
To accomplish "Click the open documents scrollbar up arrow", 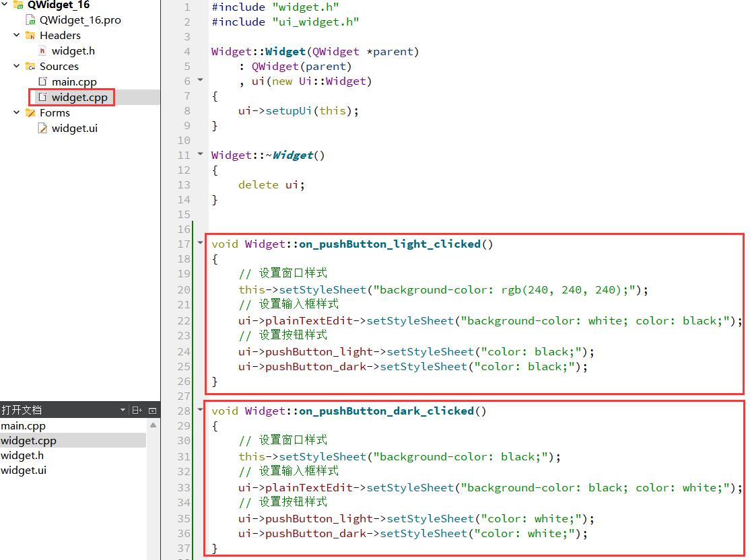I will click(153, 425).
